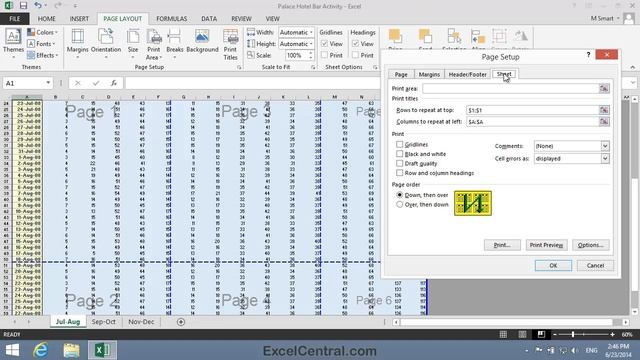
Task: Open theme Colors dropdown
Action: 42,32
